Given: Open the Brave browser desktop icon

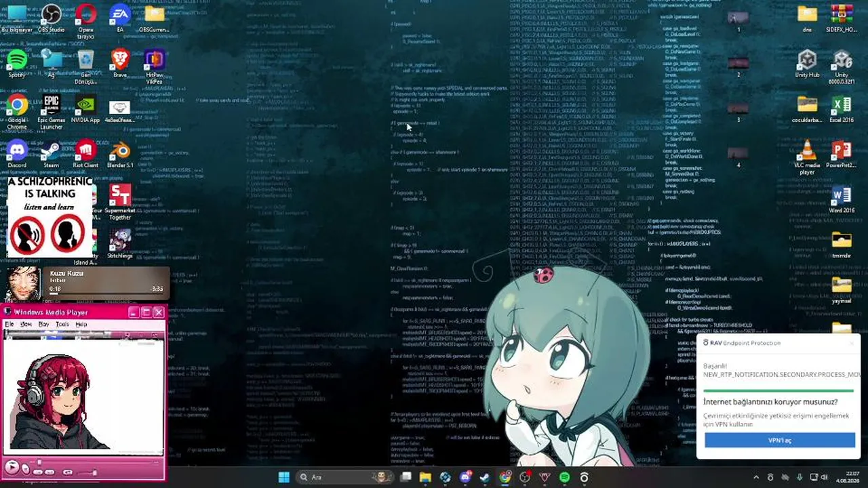Looking at the screenshot, I should click(x=120, y=64).
